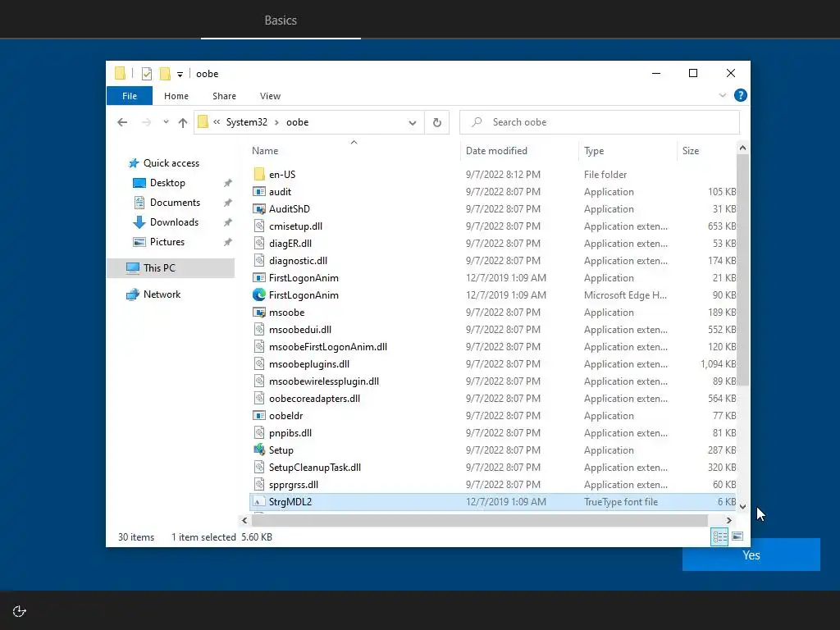Select spprgrss.dll in the file list
The height and width of the screenshot is (630, 840).
point(293,485)
